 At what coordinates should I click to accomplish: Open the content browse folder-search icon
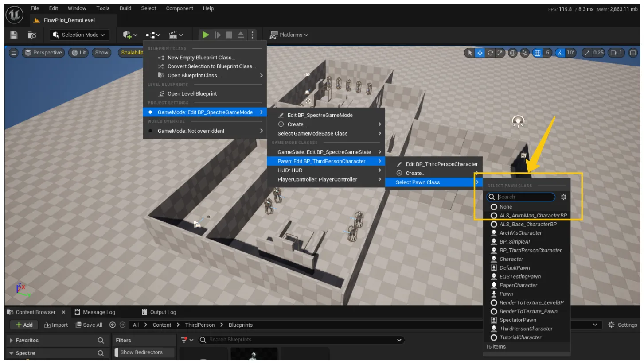[x=32, y=35]
